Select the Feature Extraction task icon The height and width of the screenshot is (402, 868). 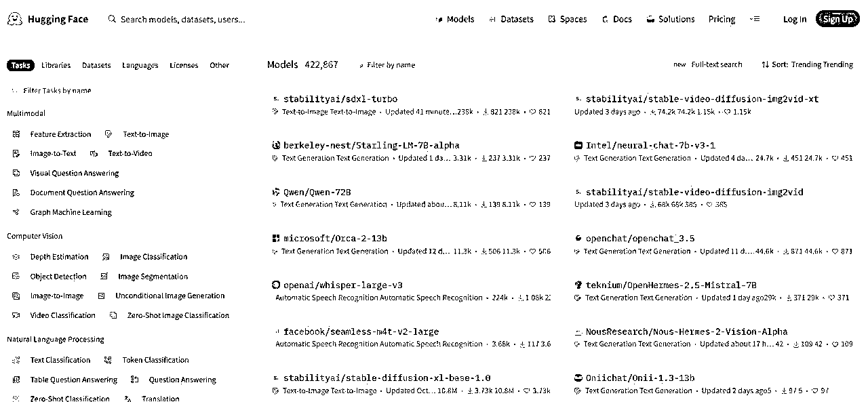17,134
